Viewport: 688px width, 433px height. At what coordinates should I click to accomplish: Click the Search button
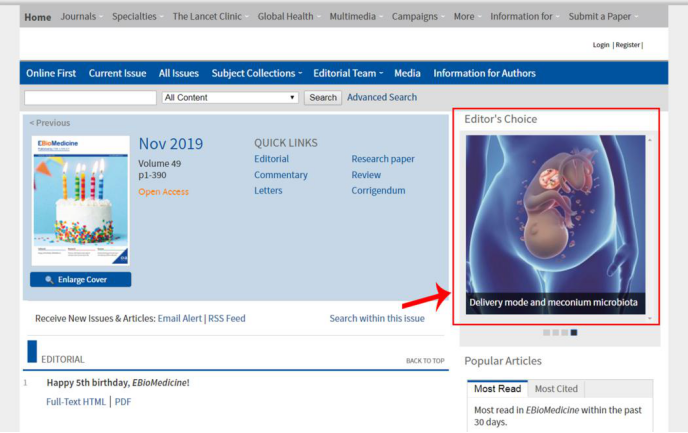323,97
